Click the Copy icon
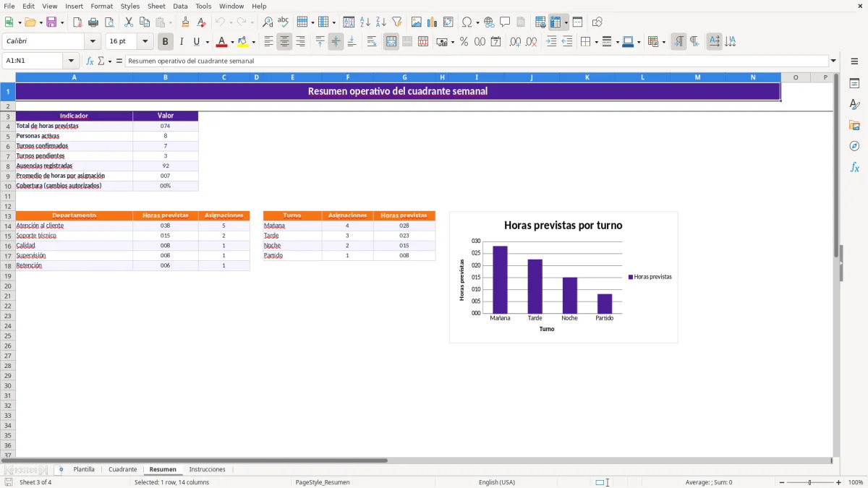Image resolution: width=868 pixels, height=488 pixels. point(145,22)
